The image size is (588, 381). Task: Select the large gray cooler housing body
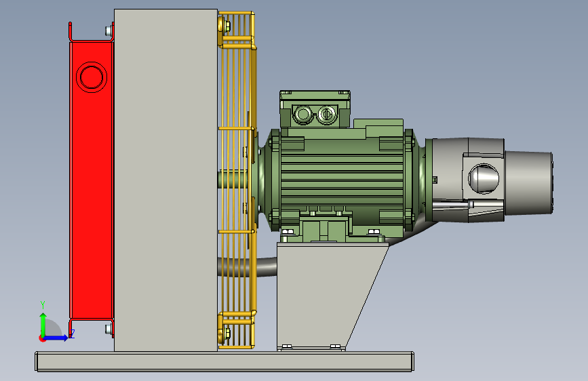click(x=165, y=180)
